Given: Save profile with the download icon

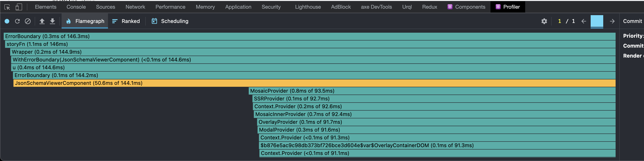Looking at the screenshot, I should [52, 21].
